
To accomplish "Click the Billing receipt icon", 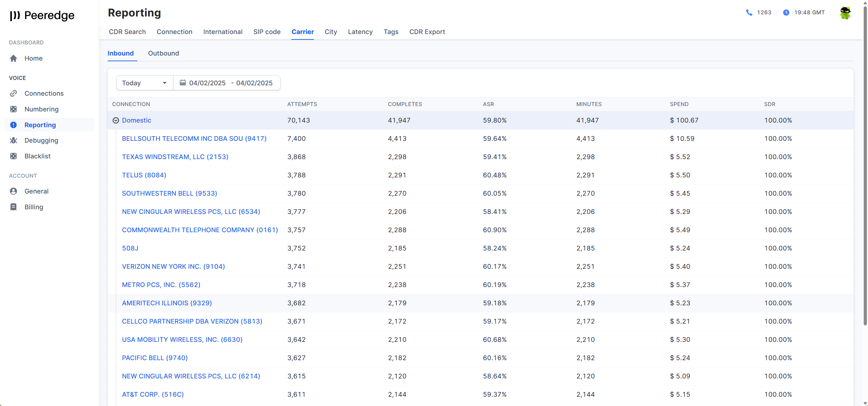I will 14,207.
